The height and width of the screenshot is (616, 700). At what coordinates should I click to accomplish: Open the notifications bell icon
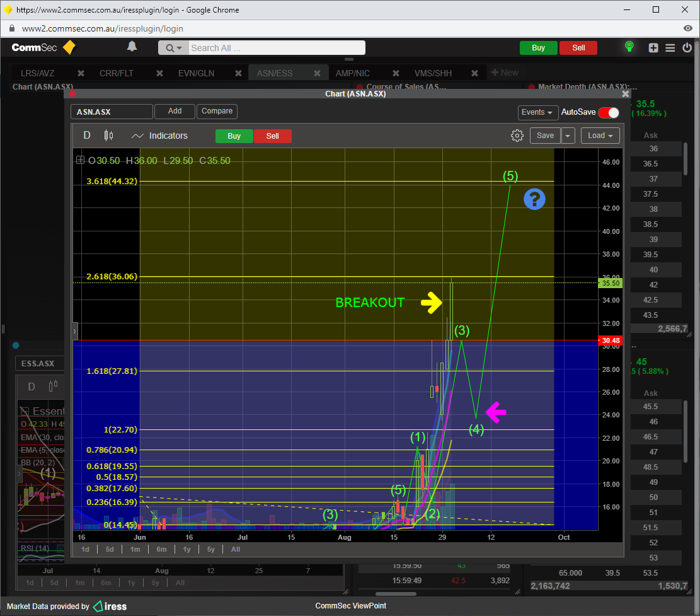pyautogui.click(x=132, y=47)
